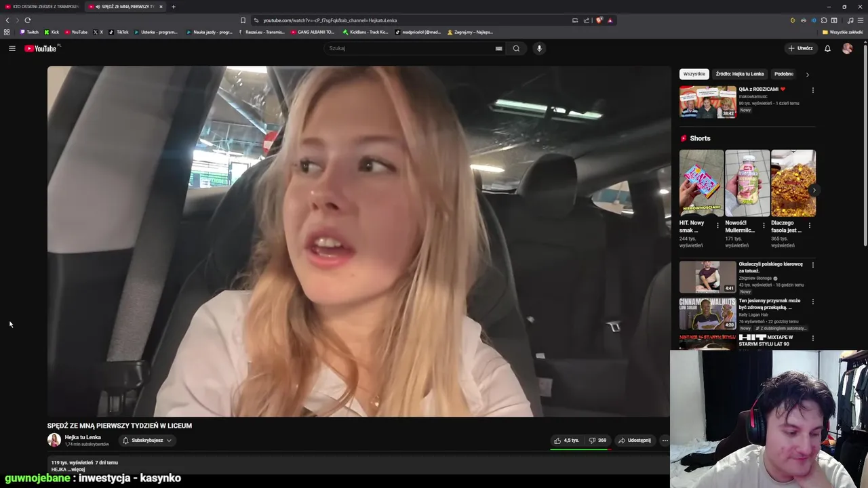
Task: Open the KickBans bookmark
Action: point(366,32)
